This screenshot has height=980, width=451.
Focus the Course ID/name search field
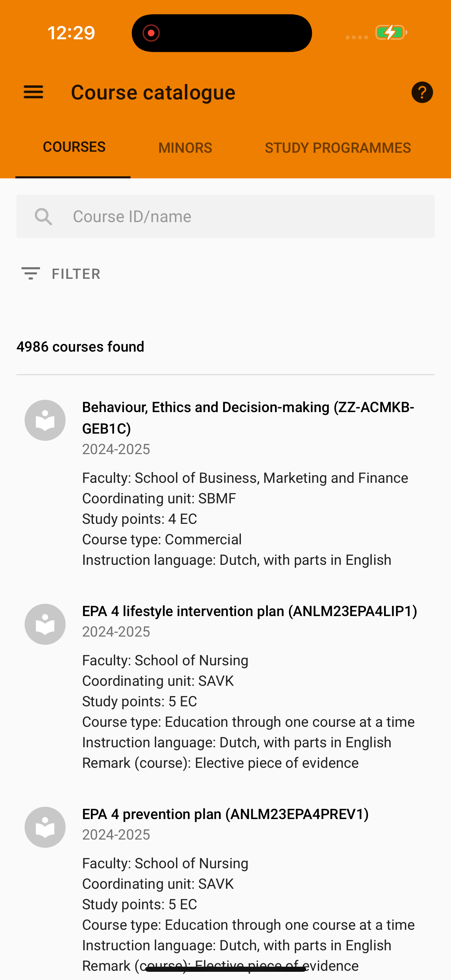[x=225, y=216]
